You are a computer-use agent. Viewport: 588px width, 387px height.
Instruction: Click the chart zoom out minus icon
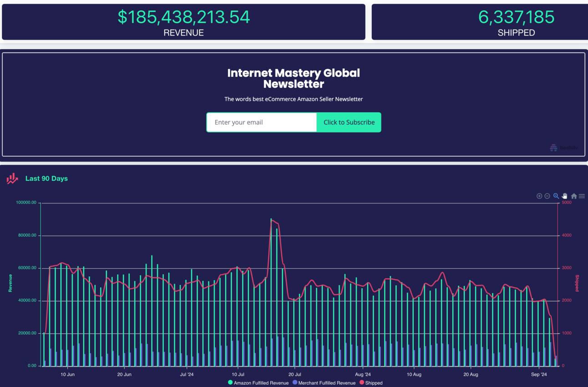tap(547, 196)
